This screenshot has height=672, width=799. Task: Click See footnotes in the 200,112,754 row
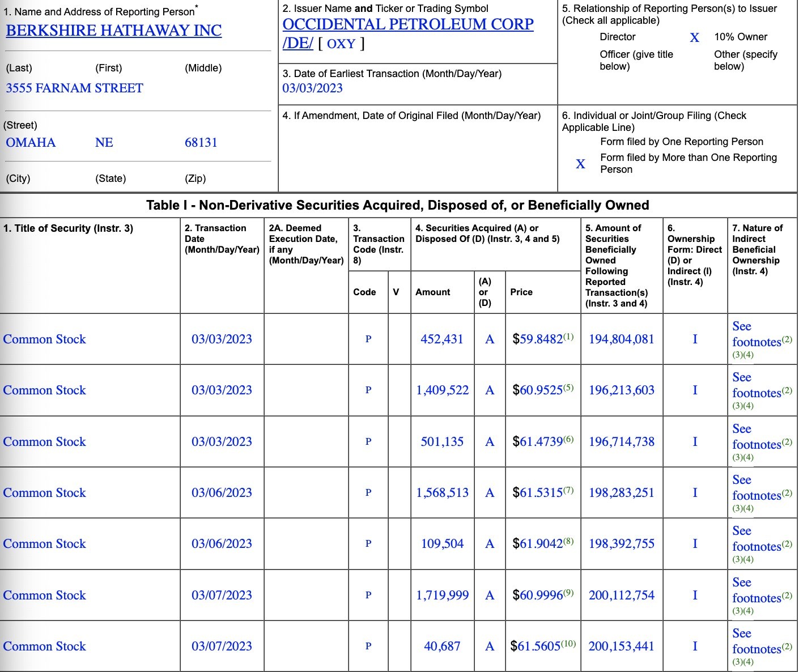coord(756,590)
